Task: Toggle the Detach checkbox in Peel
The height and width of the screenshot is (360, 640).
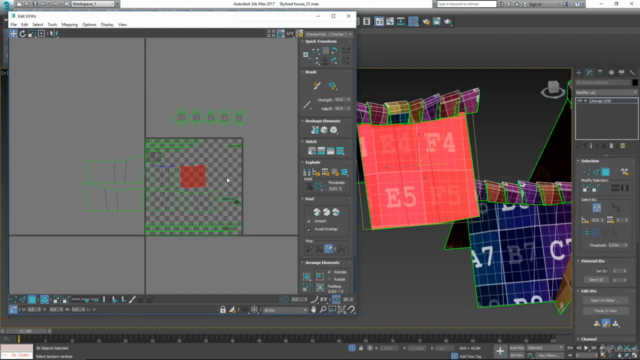Action: (309, 221)
